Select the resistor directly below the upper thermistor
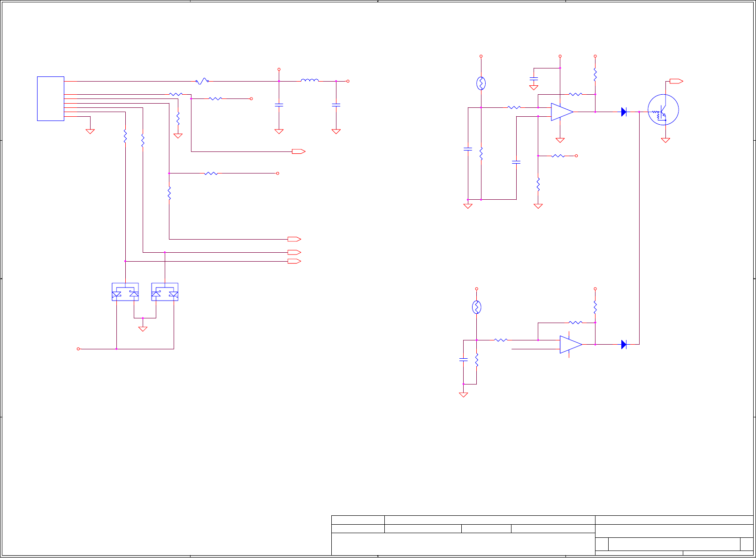The height and width of the screenshot is (558, 756). [481, 153]
